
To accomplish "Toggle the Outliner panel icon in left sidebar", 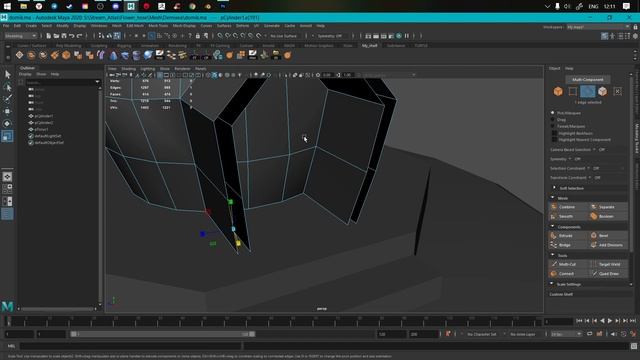I will click(7, 214).
